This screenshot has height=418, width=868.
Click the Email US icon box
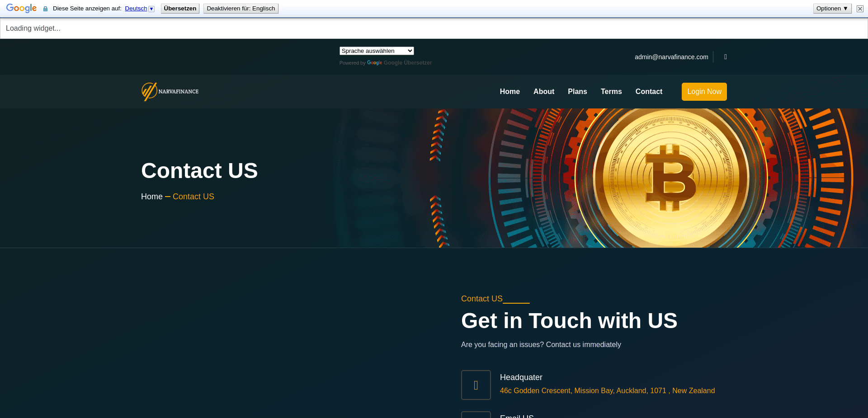click(x=476, y=415)
